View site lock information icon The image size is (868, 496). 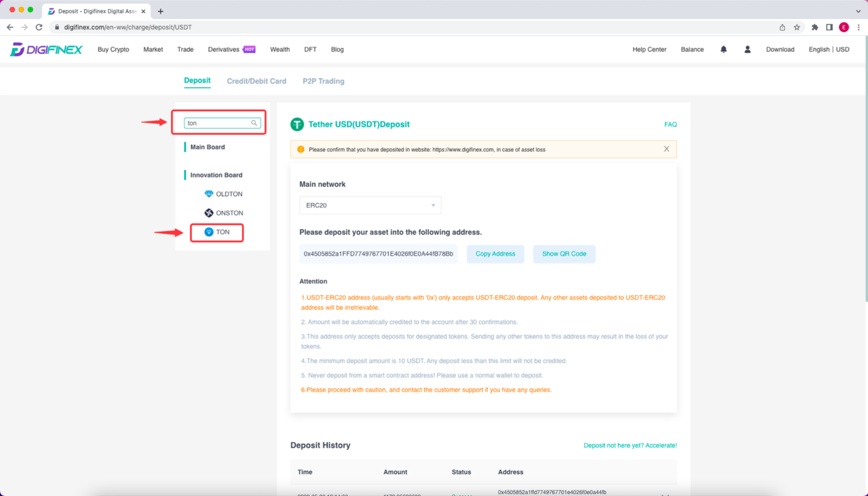(x=57, y=27)
